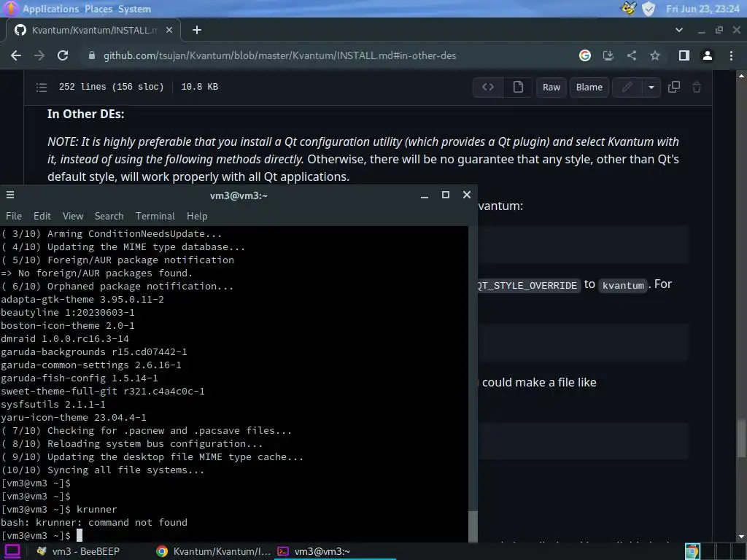Click the shield tray icon
This screenshot has height=560, width=747.
point(649,9)
